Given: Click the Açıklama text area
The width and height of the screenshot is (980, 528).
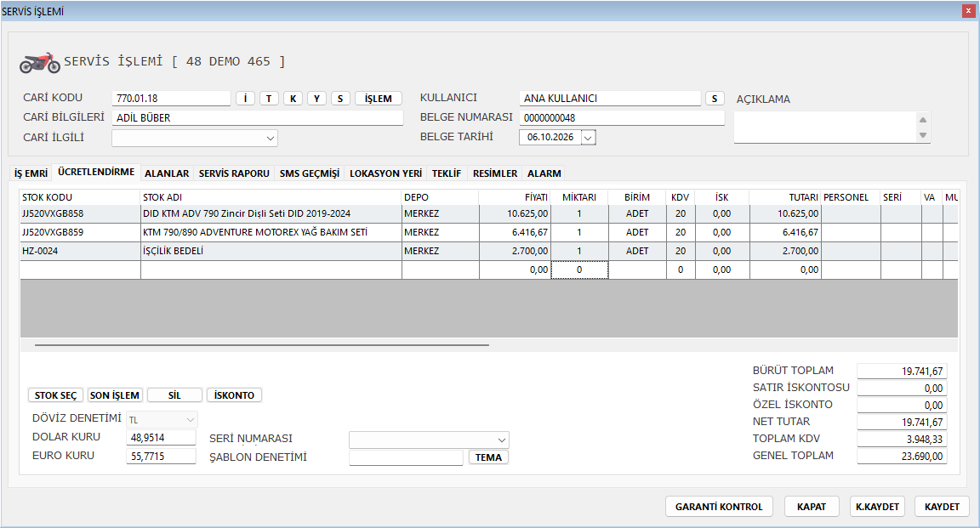Looking at the screenshot, I should 826,128.
